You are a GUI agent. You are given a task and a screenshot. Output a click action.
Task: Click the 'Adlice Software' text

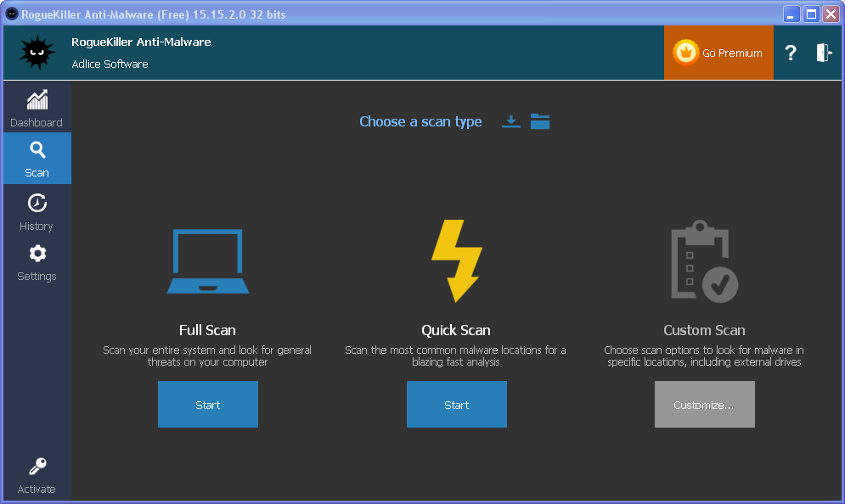[110, 64]
